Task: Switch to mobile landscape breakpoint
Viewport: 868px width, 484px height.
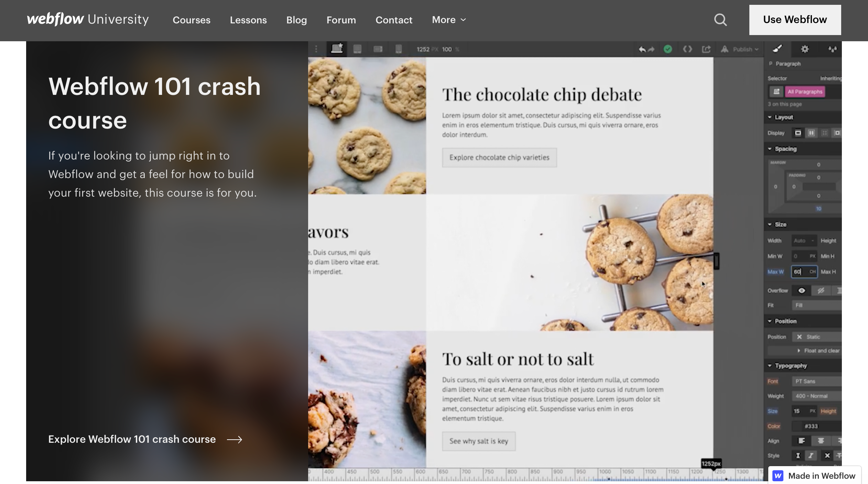Action: coord(378,49)
